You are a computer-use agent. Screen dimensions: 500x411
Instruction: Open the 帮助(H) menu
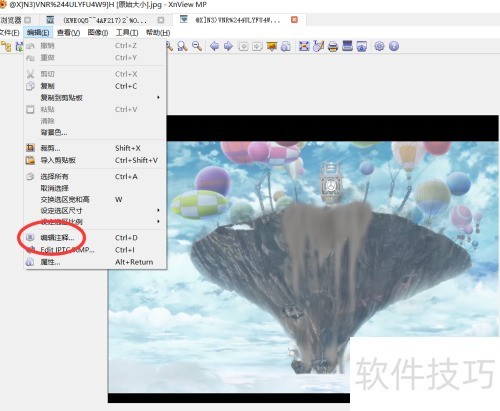coord(158,33)
